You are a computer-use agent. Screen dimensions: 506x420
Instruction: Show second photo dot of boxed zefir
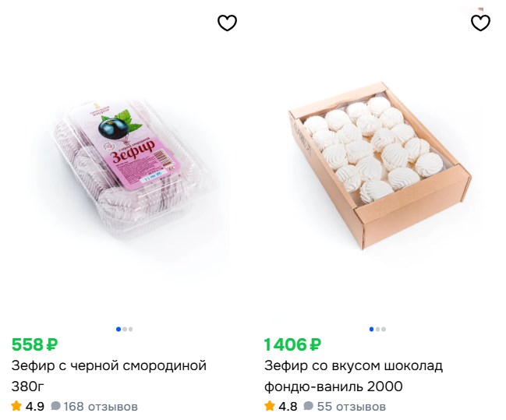(x=378, y=329)
